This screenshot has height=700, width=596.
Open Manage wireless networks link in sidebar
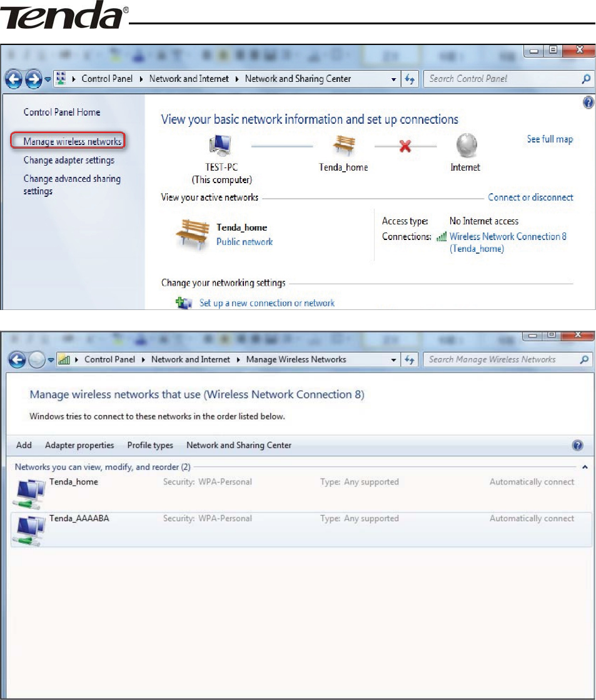pyautogui.click(x=73, y=141)
